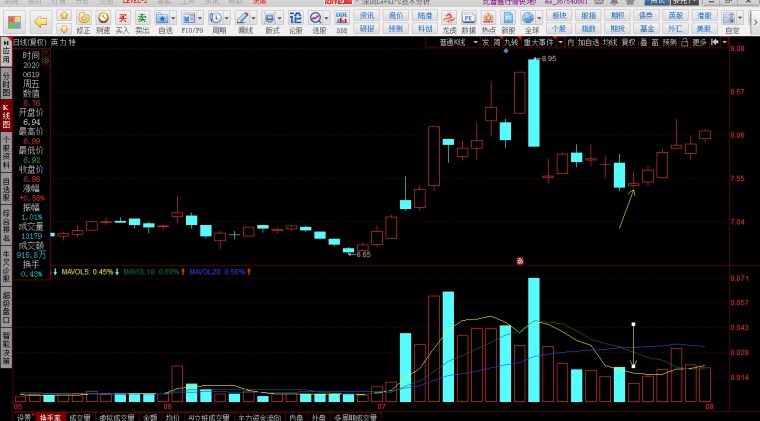The height and width of the screenshot is (421, 760).
Task: Click the 加自选 add to watchlist button
Action: coord(590,42)
